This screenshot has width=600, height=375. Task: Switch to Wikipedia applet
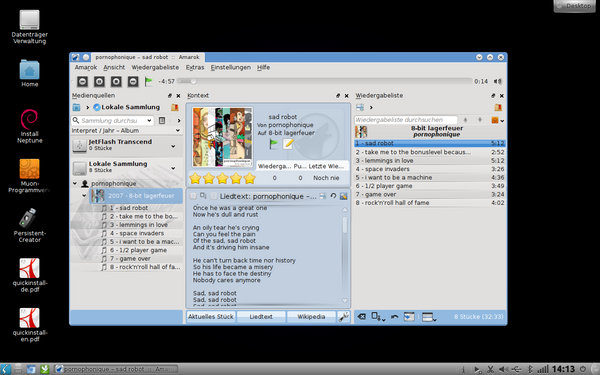coord(311,317)
